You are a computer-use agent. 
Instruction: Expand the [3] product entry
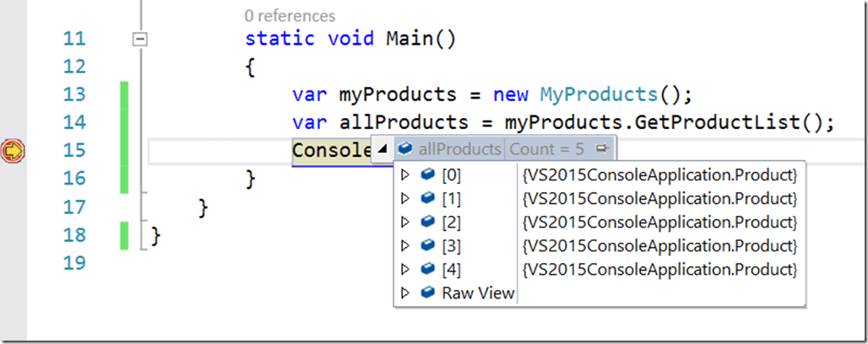click(405, 246)
